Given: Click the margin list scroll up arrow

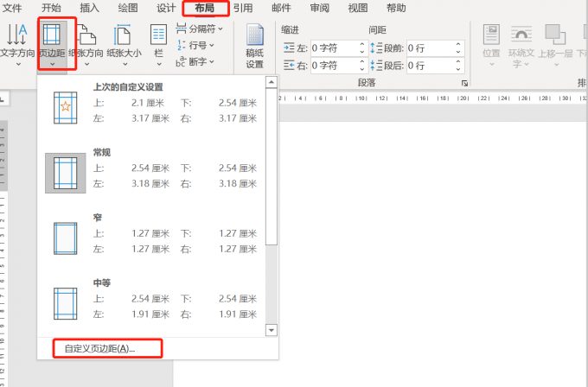Looking at the screenshot, I should coord(272,82).
